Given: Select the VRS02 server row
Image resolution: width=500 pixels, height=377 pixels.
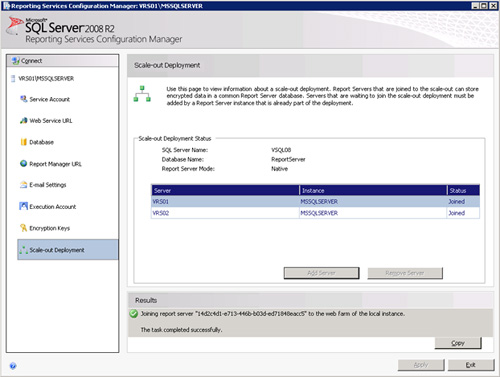Looking at the screenshot, I should [x=315, y=213].
